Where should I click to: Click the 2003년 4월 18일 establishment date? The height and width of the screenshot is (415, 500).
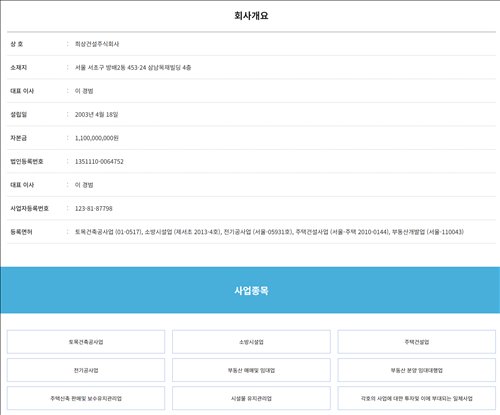(96, 114)
